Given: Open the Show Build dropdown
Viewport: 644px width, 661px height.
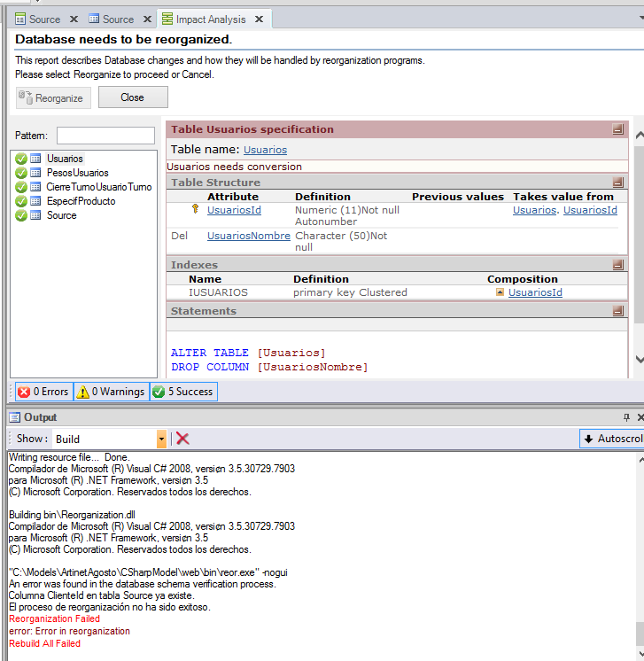Looking at the screenshot, I should [x=161, y=439].
